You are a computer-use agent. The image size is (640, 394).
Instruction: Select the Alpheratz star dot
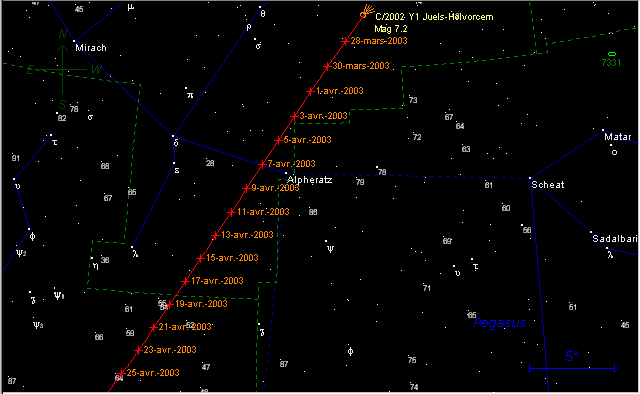click(x=286, y=173)
